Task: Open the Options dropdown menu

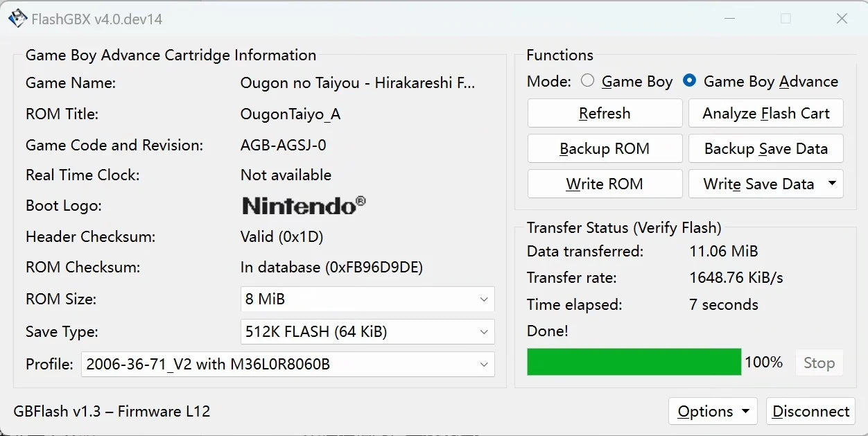Action: pyautogui.click(x=712, y=410)
